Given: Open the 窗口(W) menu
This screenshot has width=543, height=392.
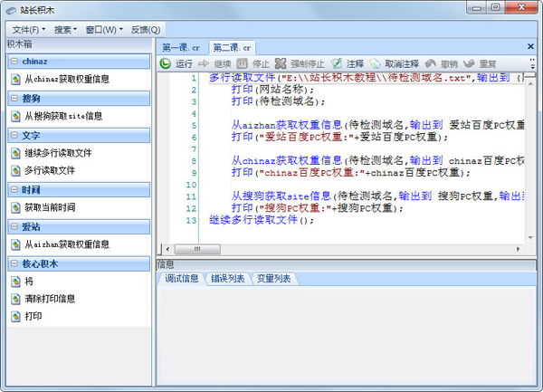Looking at the screenshot, I should [104, 30].
